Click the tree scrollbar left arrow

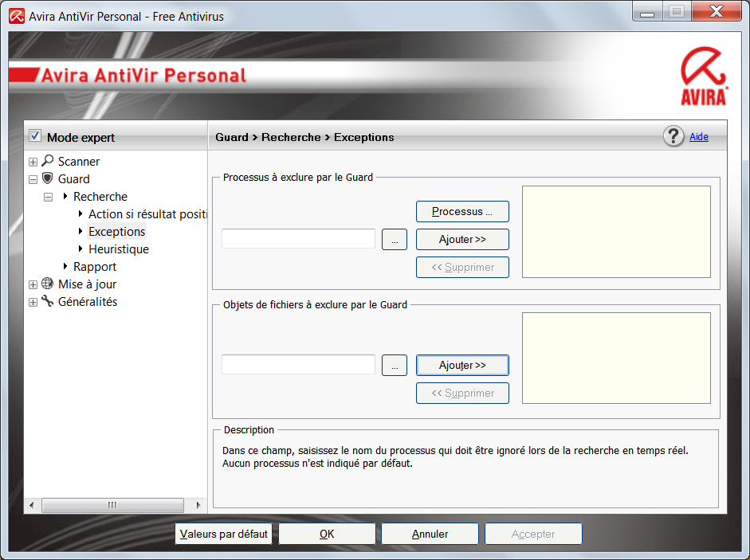coord(32,505)
